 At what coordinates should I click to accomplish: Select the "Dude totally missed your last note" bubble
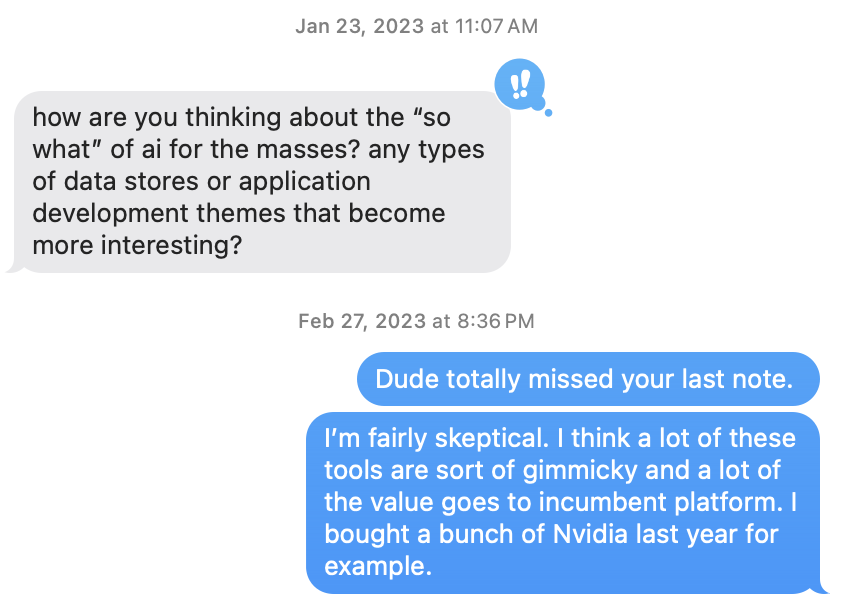588,379
